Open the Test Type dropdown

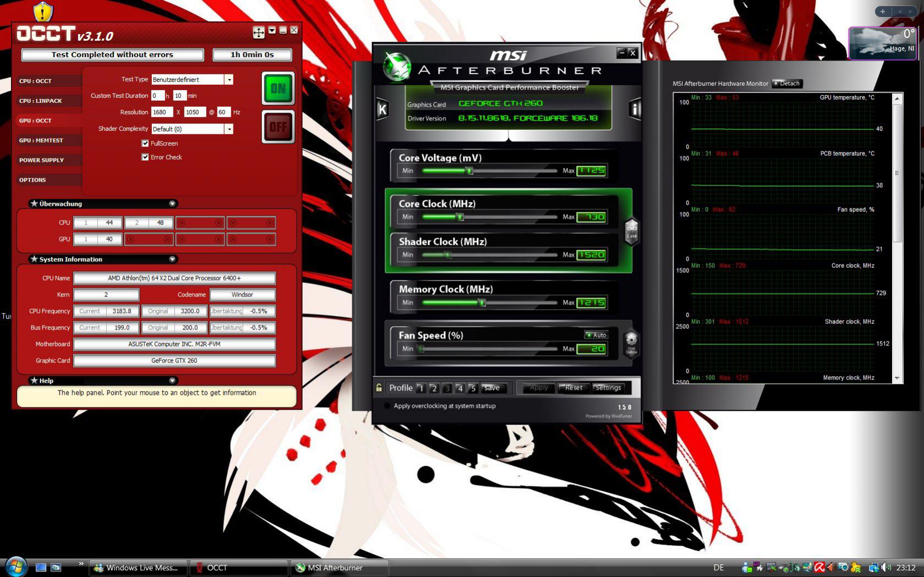(x=229, y=80)
